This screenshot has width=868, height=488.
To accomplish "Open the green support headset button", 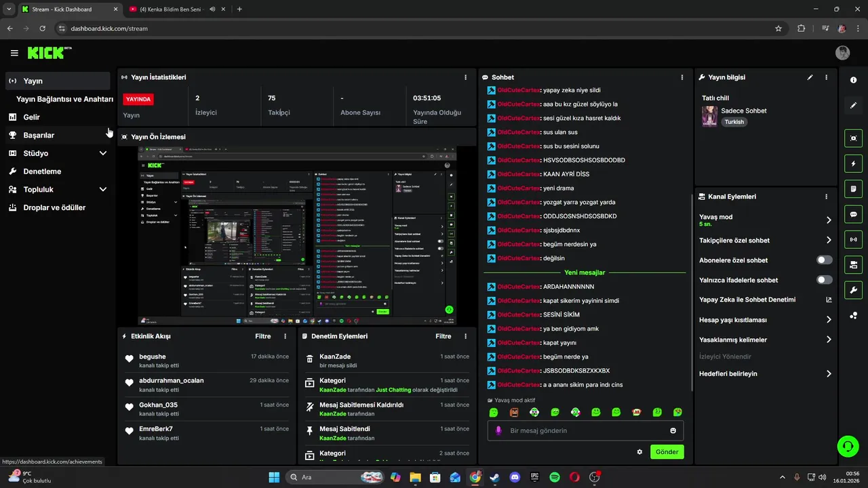I will pos(848,445).
